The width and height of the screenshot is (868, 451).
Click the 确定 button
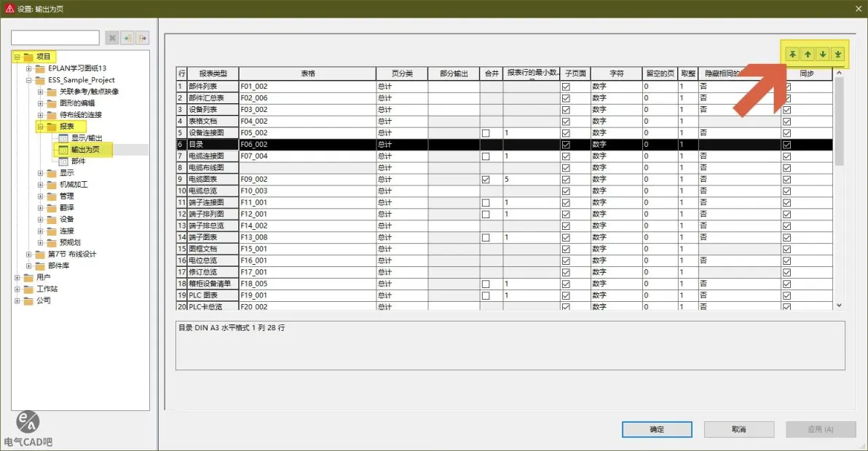pos(657,429)
